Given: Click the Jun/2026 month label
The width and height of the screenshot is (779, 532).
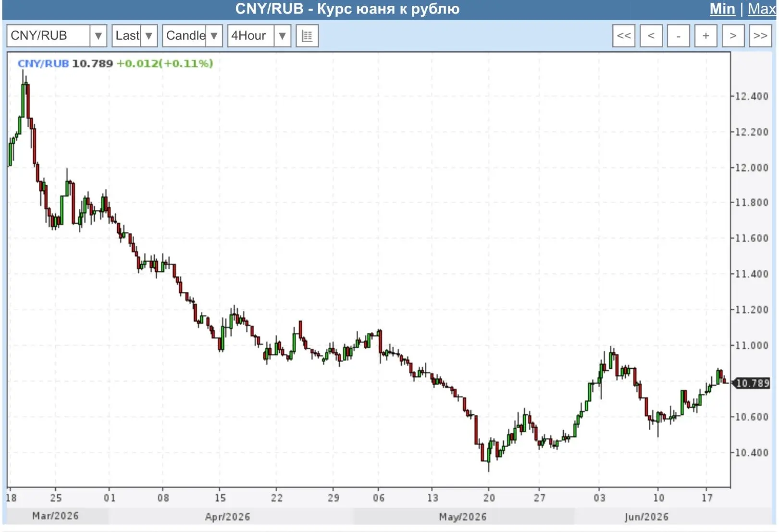Looking at the screenshot, I should [646, 517].
